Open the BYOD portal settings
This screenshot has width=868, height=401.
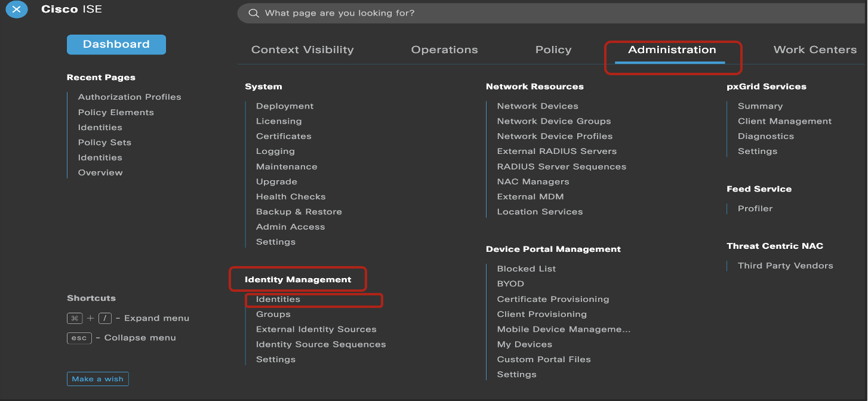point(510,283)
